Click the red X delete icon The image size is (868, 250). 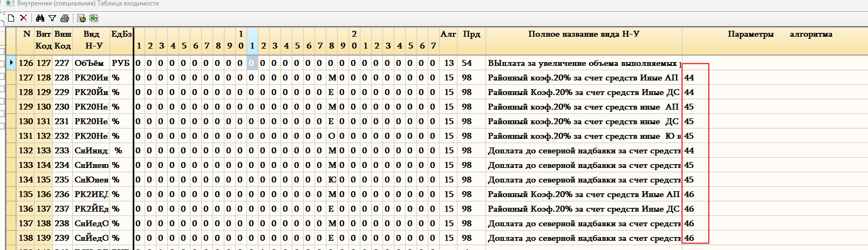(x=23, y=18)
